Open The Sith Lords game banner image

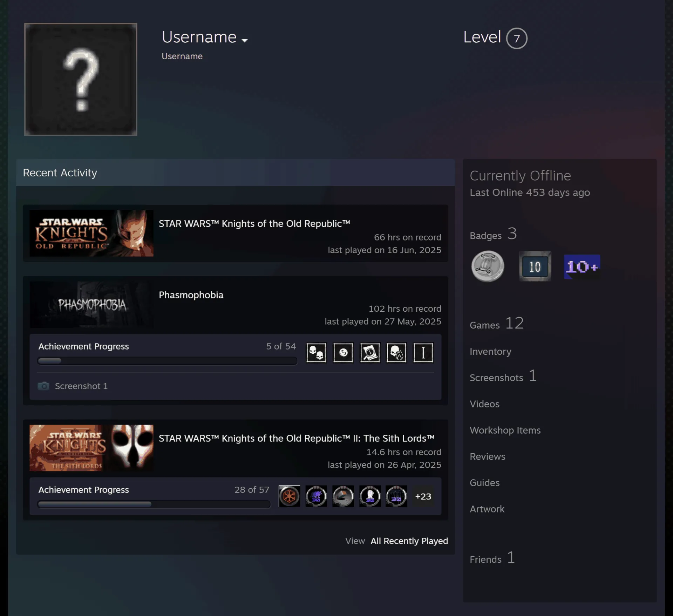pos(91,448)
